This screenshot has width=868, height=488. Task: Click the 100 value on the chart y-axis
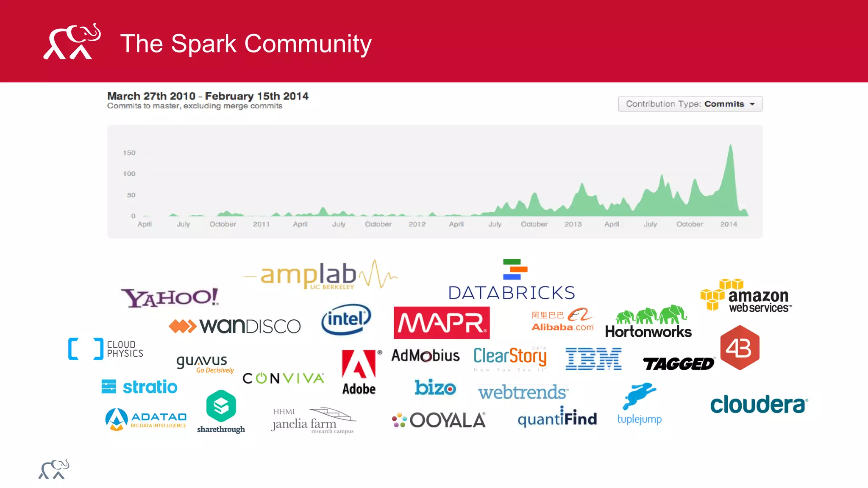pos(129,174)
